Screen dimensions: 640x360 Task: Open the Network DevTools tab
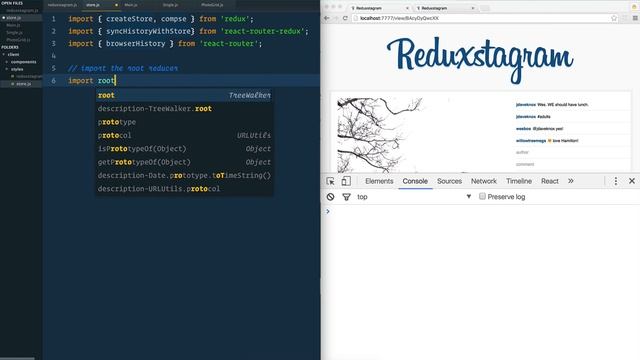tap(484, 181)
